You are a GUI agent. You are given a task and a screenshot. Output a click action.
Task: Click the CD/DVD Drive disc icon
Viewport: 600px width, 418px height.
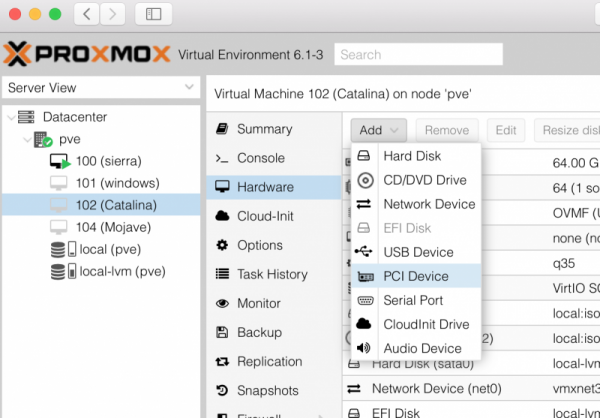click(x=365, y=180)
